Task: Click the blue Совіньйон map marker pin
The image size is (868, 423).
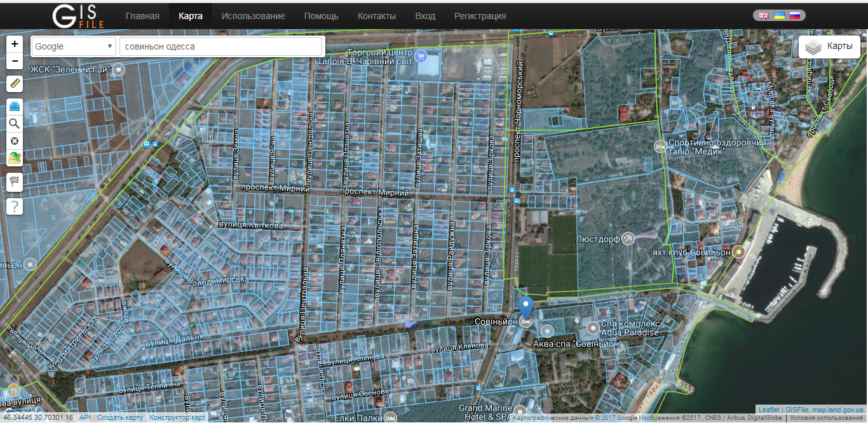Action: [x=526, y=307]
